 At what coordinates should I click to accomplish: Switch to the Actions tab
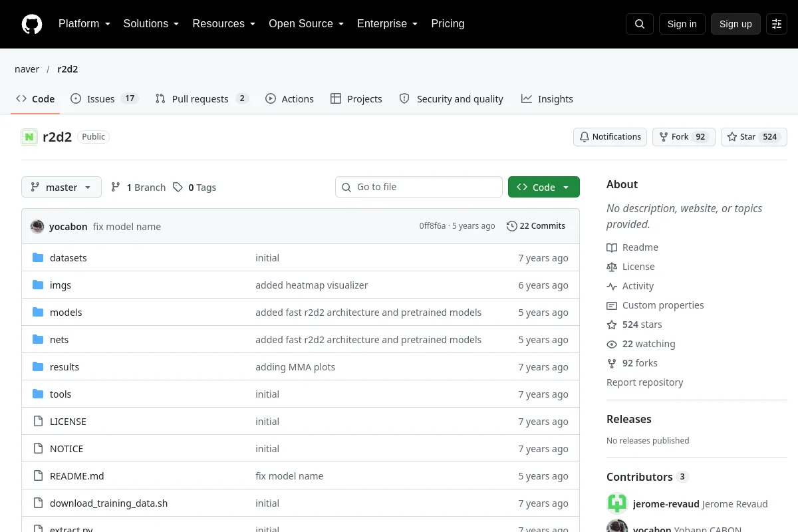pyautogui.click(x=289, y=98)
